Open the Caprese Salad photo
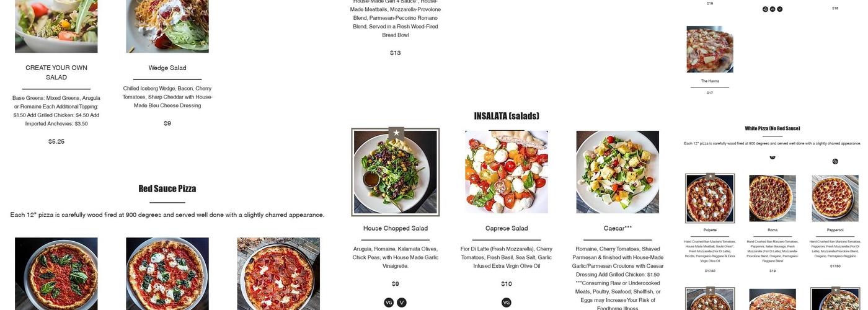The width and height of the screenshot is (868, 310). tap(507, 172)
